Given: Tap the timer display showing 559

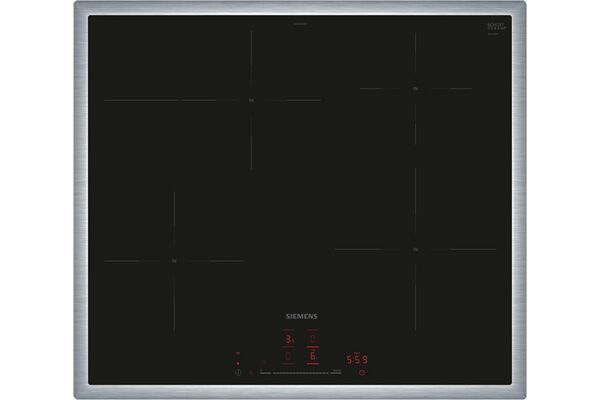Looking at the screenshot, I should click(x=357, y=359).
